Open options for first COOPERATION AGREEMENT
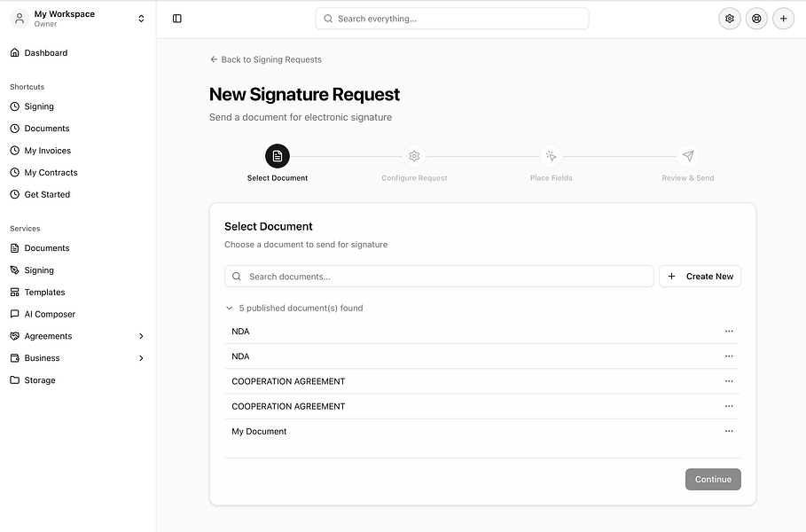The height and width of the screenshot is (532, 806). (x=729, y=381)
